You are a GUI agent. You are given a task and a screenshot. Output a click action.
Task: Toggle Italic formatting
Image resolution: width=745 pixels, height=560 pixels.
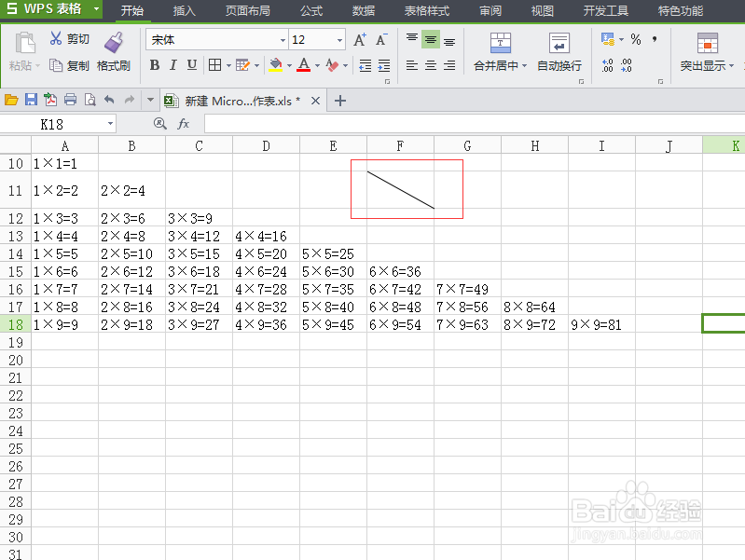pos(173,65)
